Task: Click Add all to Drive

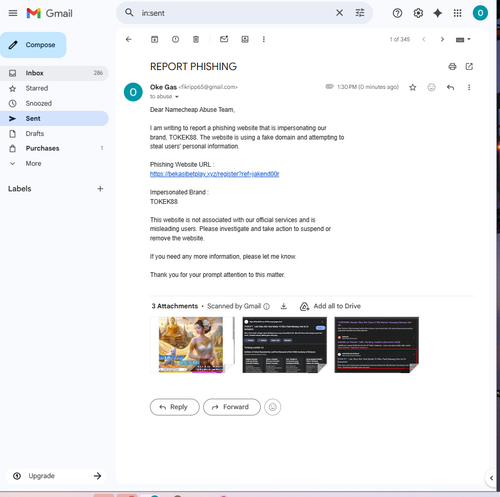Action: click(330, 306)
